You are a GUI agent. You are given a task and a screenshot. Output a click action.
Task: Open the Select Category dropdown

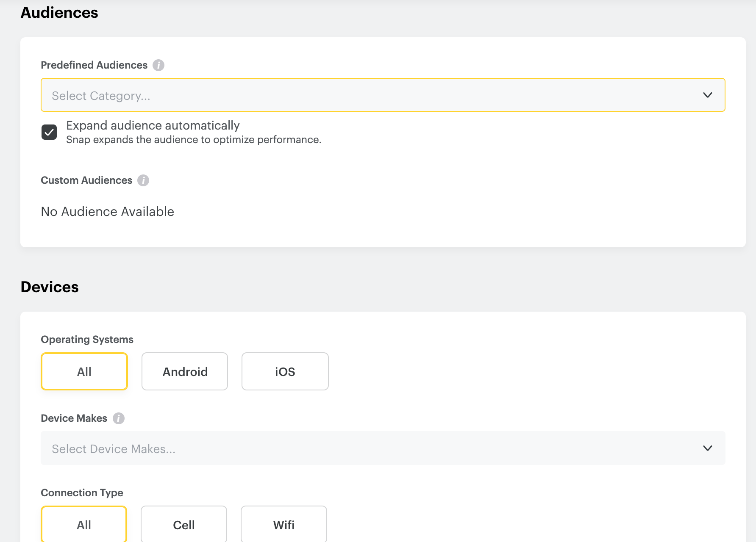[383, 95]
